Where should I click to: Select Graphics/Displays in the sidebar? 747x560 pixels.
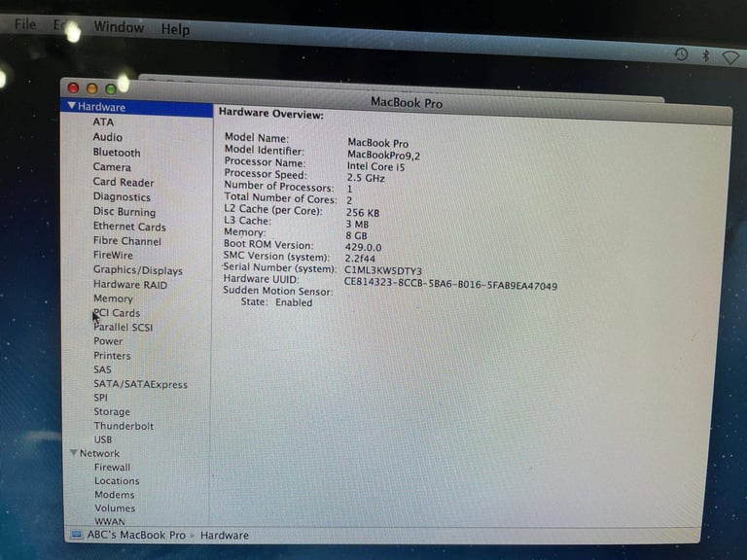(x=138, y=270)
